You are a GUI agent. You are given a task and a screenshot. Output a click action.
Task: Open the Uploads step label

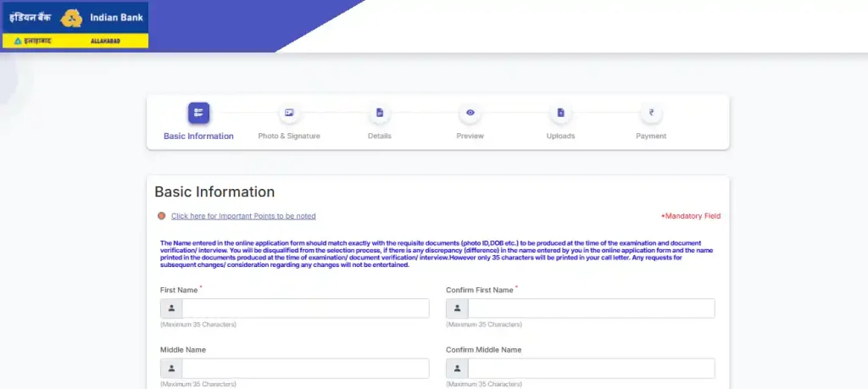click(560, 136)
